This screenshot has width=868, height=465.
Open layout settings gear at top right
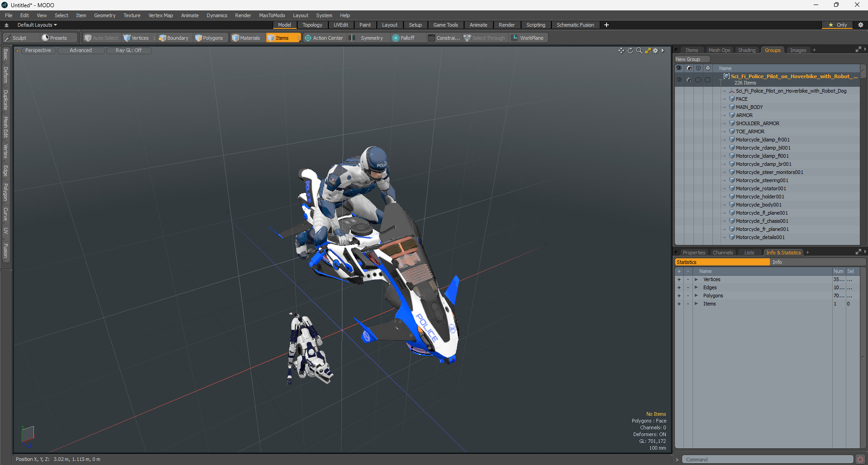(860, 25)
